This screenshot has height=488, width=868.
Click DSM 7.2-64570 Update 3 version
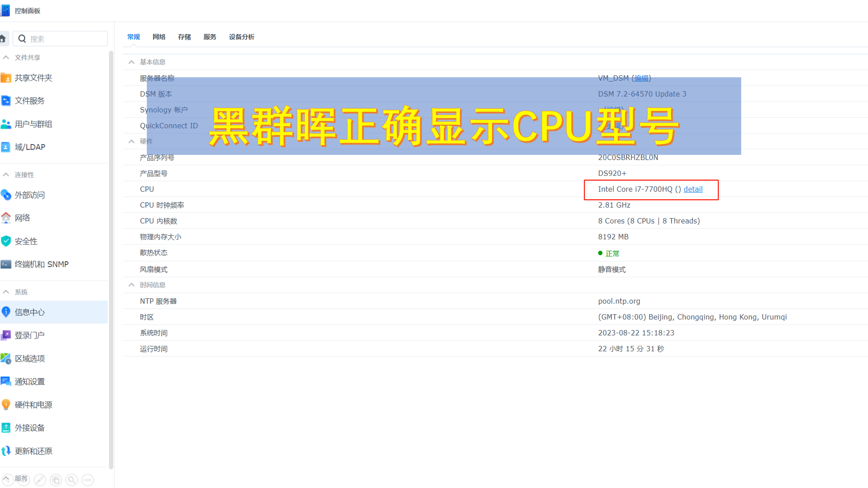point(642,94)
